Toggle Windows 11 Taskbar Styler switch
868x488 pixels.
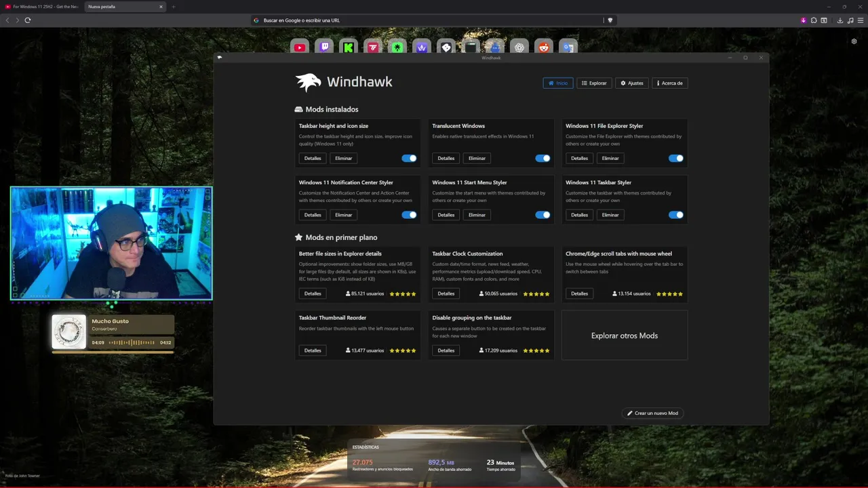tap(676, 215)
